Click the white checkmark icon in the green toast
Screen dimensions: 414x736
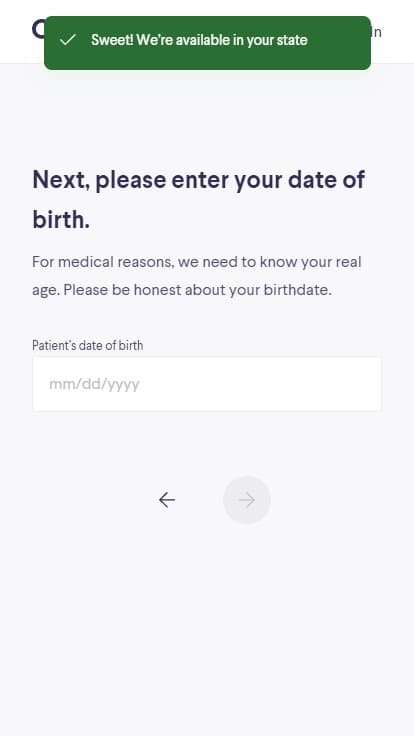click(68, 40)
